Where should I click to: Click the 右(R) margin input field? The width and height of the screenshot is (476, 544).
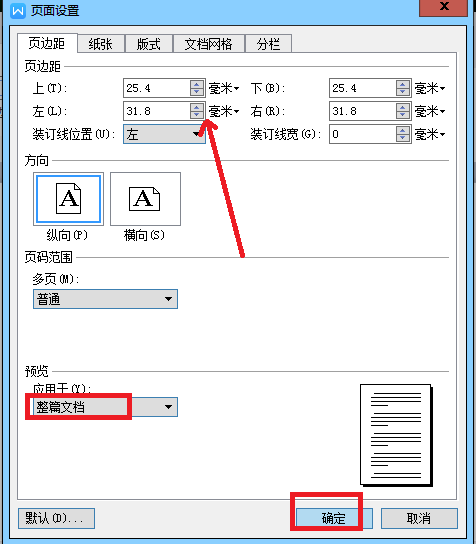pyautogui.click(x=363, y=111)
